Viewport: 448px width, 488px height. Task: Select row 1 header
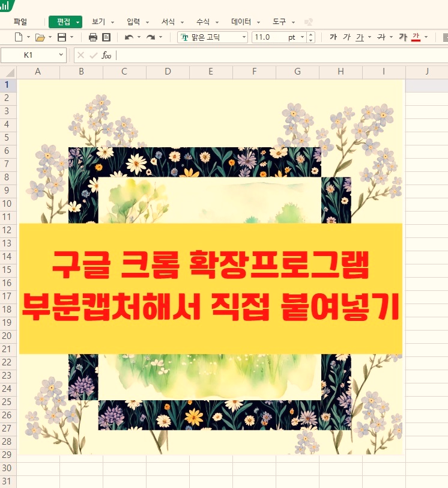tap(8, 85)
